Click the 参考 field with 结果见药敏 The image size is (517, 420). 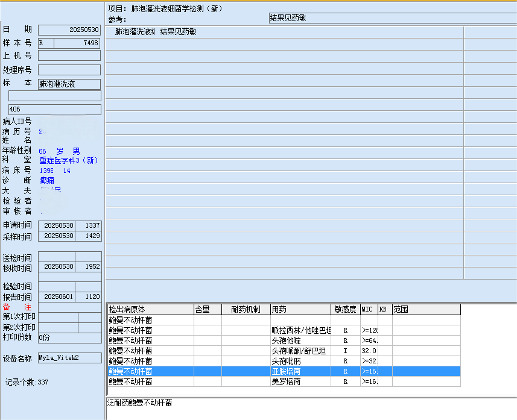(392, 19)
